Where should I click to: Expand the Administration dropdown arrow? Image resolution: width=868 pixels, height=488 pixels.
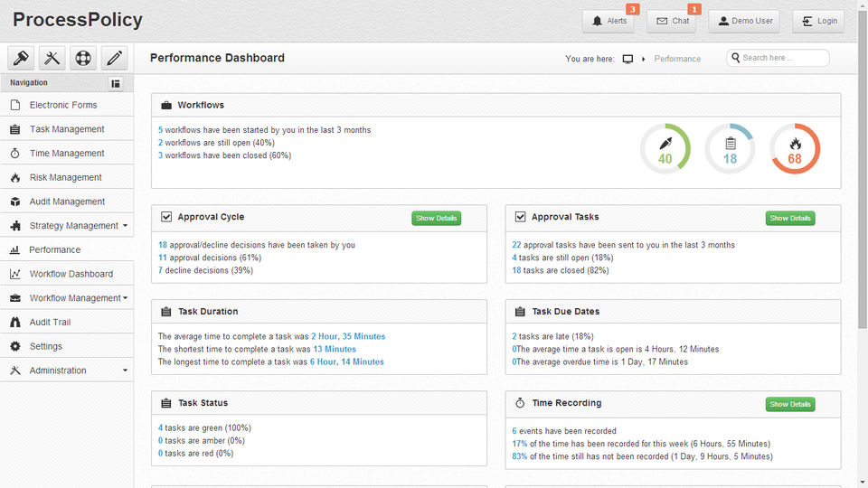(x=125, y=371)
